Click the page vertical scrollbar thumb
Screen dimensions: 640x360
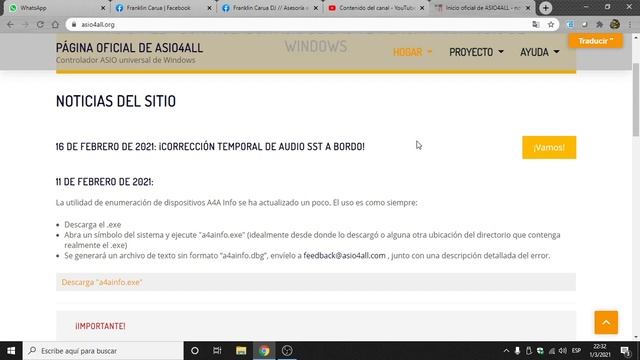636,100
